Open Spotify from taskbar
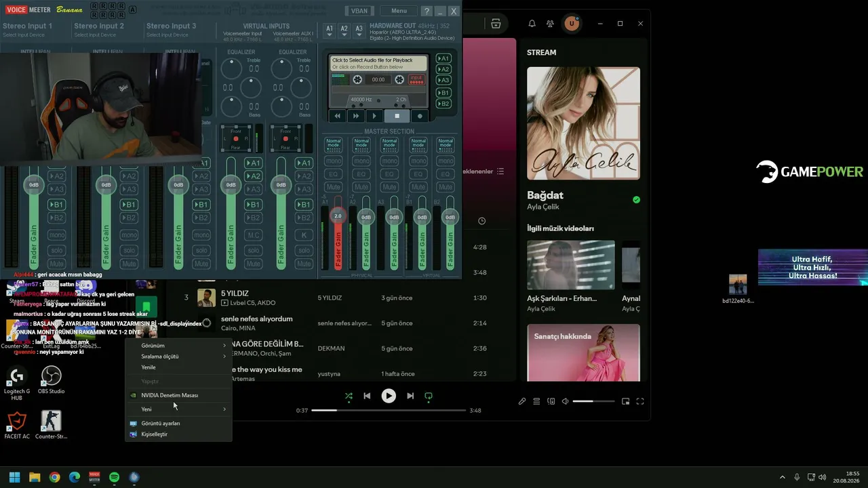Image resolution: width=868 pixels, height=488 pixels. 115,477
